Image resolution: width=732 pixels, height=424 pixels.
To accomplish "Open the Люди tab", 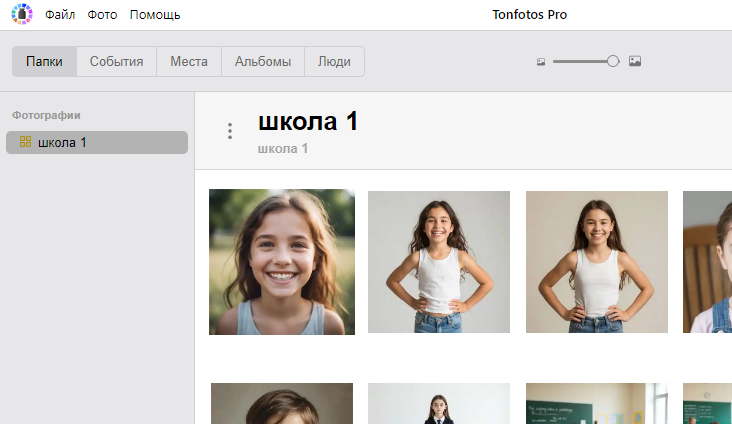I will (x=334, y=61).
